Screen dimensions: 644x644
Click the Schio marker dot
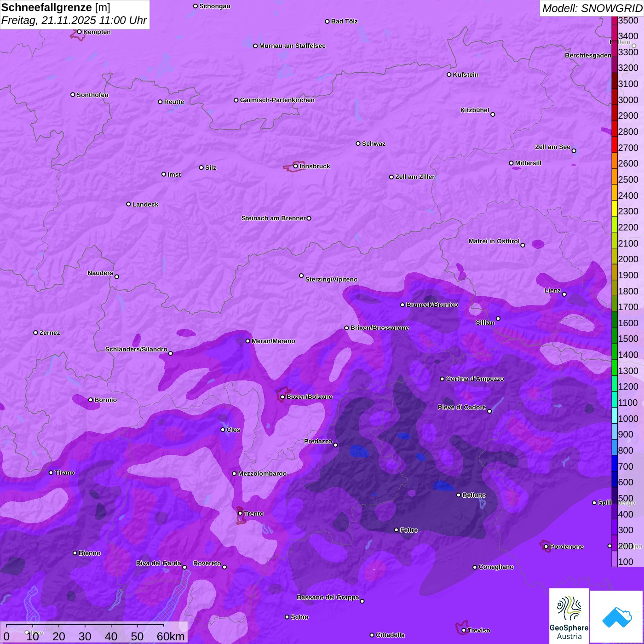[287, 617]
